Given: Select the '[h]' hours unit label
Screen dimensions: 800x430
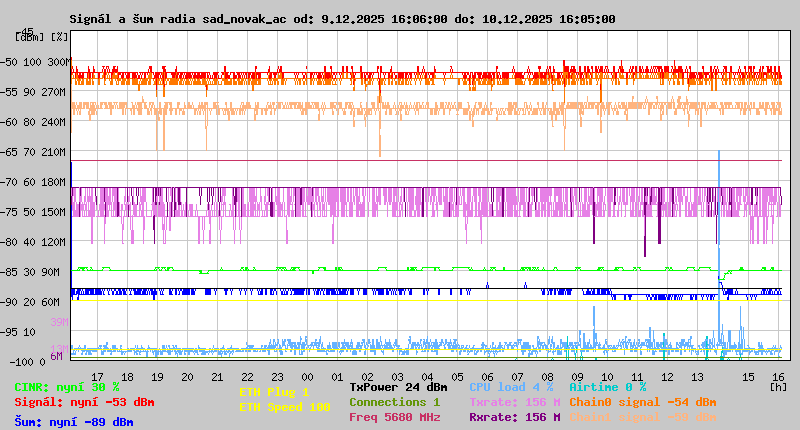Looking at the screenshot, I should [778, 387].
